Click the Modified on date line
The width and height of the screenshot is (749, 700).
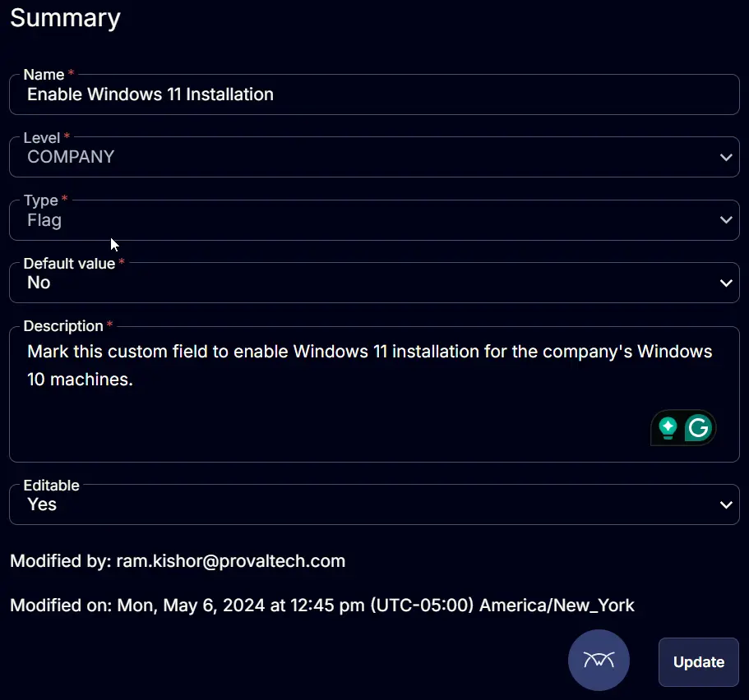point(322,606)
